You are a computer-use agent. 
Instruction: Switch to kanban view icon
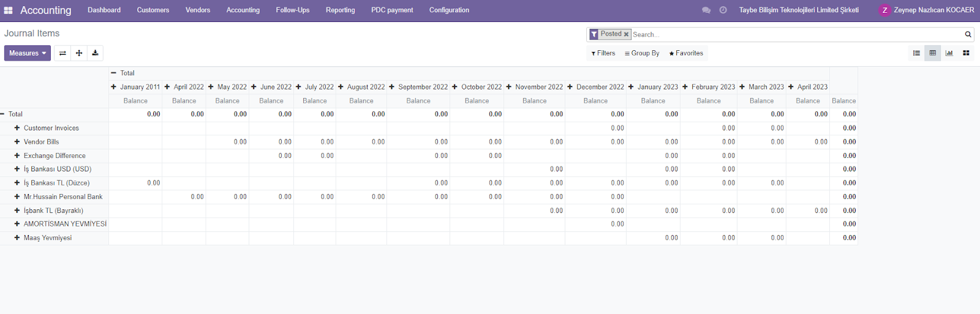pyautogui.click(x=966, y=53)
